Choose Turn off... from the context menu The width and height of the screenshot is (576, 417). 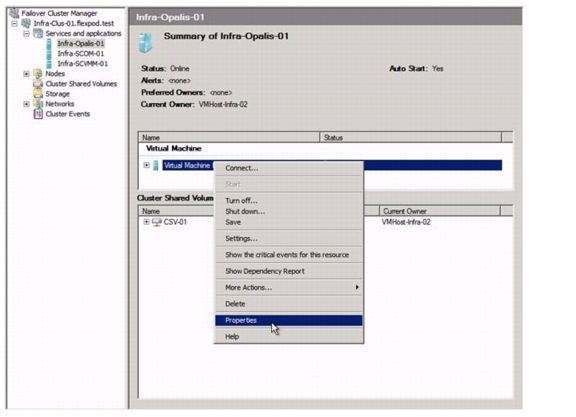click(289, 201)
